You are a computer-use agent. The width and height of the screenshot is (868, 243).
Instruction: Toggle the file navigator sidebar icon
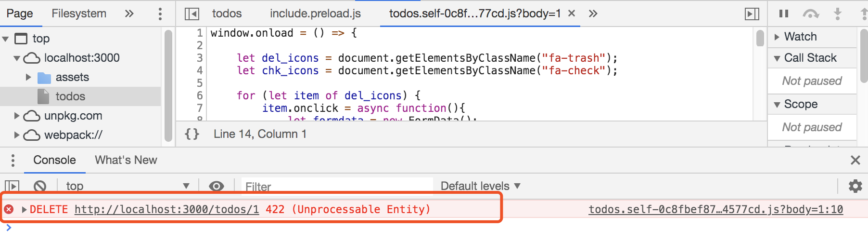[x=192, y=14]
